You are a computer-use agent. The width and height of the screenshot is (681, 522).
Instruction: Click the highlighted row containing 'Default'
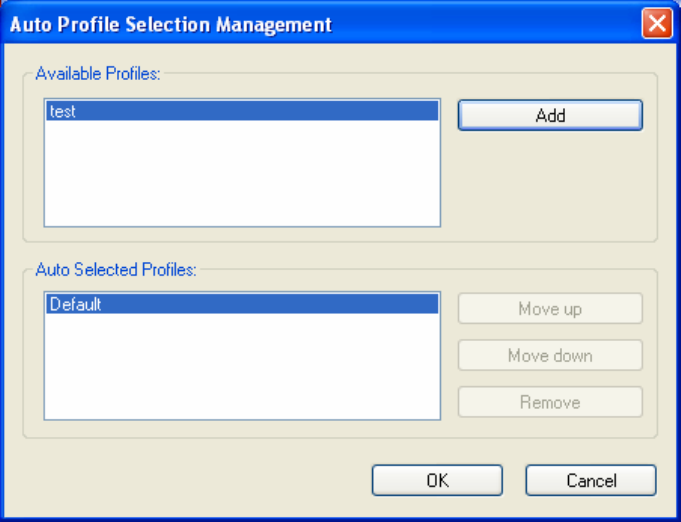click(242, 304)
